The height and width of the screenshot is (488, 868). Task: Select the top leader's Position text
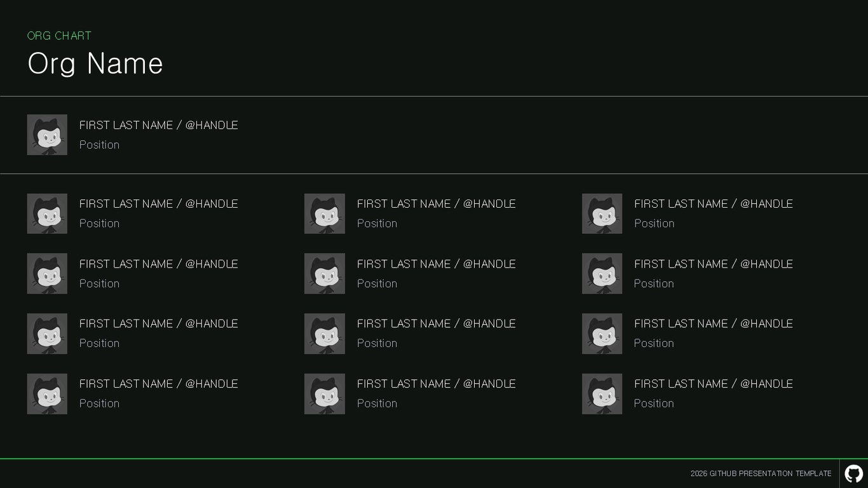click(99, 145)
